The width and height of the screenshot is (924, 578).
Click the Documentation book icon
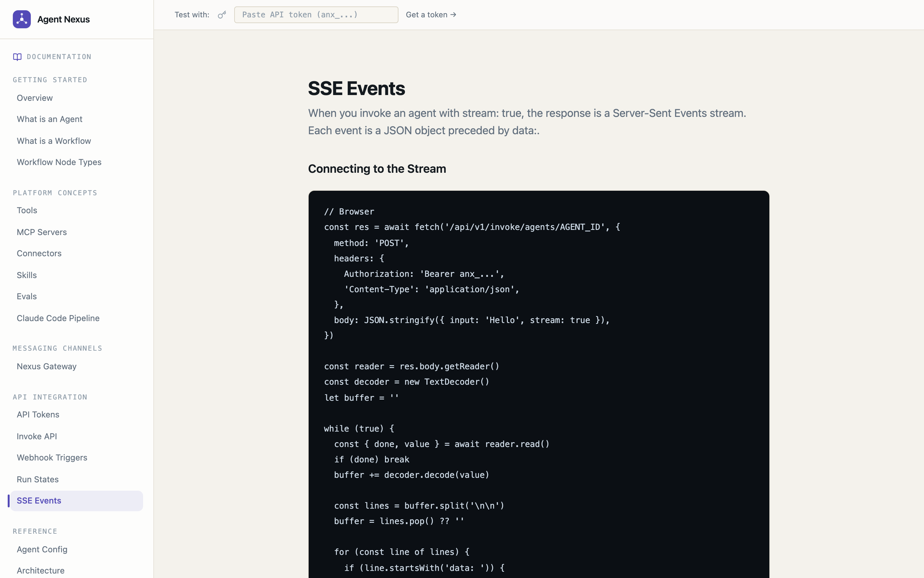(x=17, y=57)
